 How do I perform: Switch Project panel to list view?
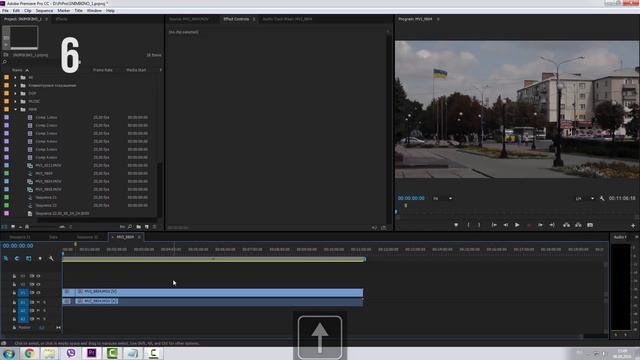click(4, 227)
